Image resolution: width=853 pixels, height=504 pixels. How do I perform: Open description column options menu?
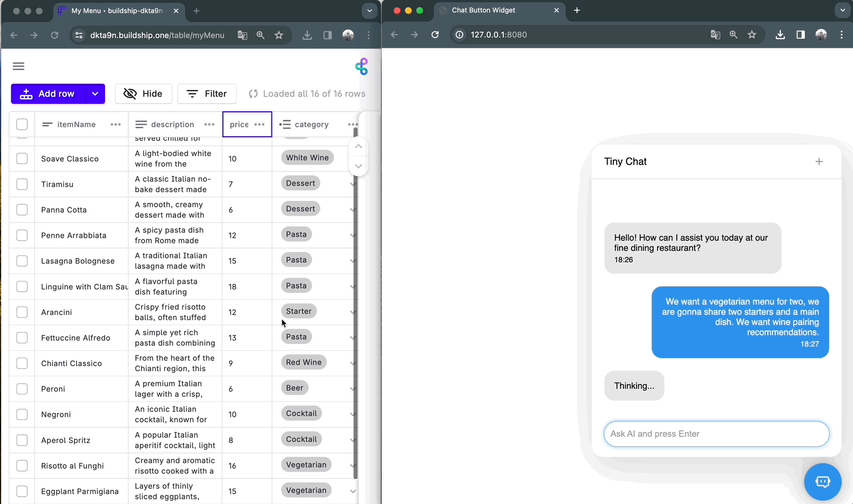pos(210,124)
